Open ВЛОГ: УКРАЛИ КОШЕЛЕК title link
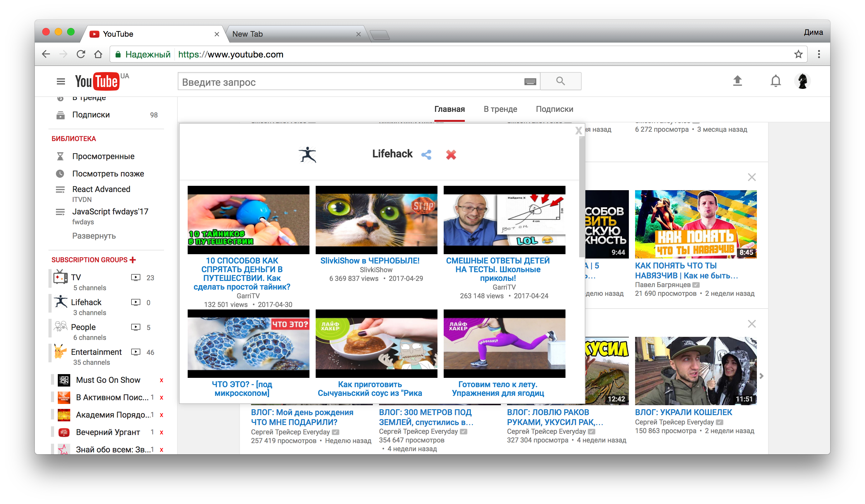This screenshot has height=504, width=865. pyautogui.click(x=684, y=412)
